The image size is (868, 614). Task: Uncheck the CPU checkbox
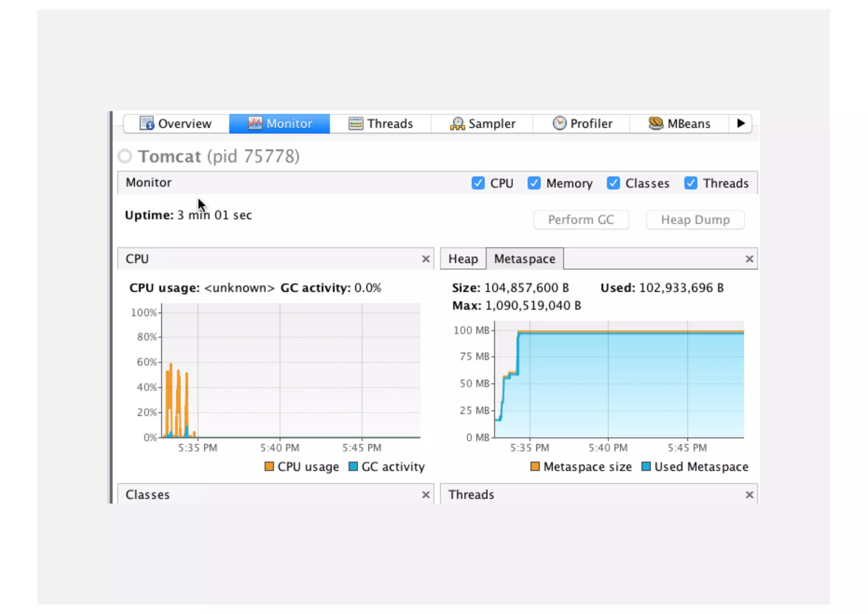point(478,183)
